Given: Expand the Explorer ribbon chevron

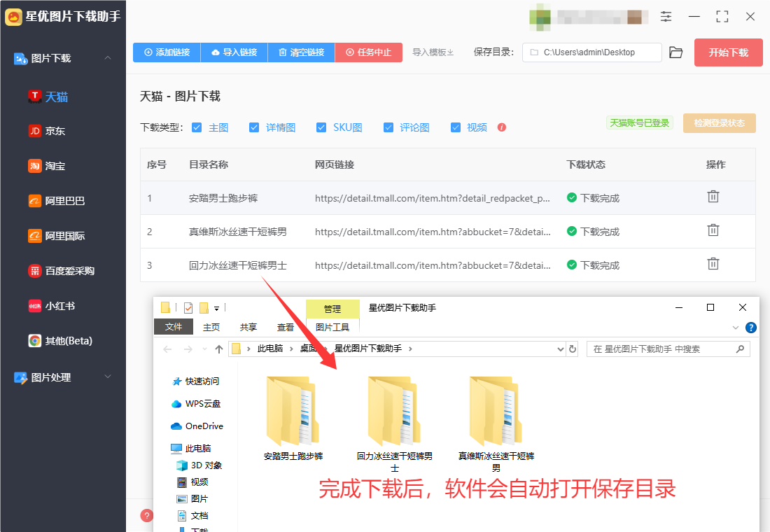Looking at the screenshot, I should [735, 328].
